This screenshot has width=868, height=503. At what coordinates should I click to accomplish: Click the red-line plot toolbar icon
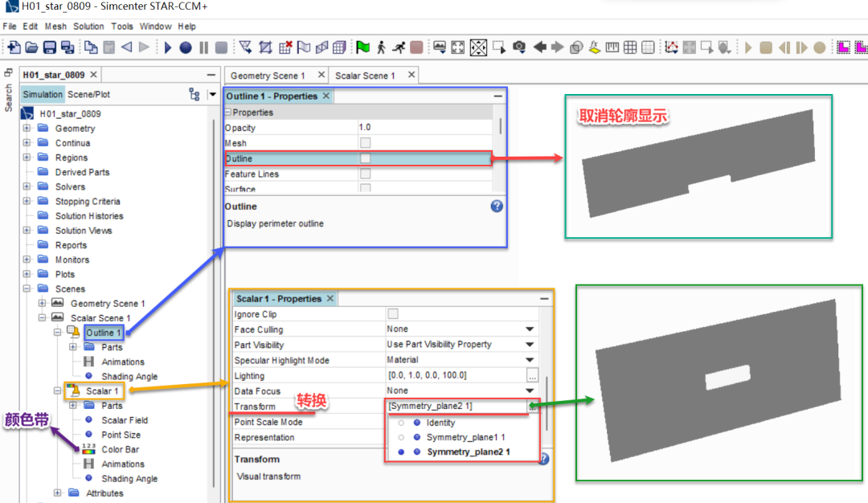pyautogui.click(x=671, y=47)
